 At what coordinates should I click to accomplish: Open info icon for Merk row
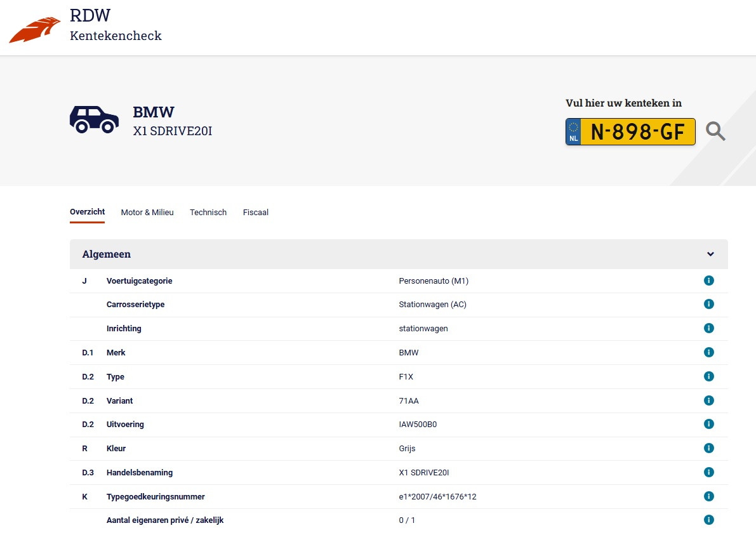[x=709, y=352]
